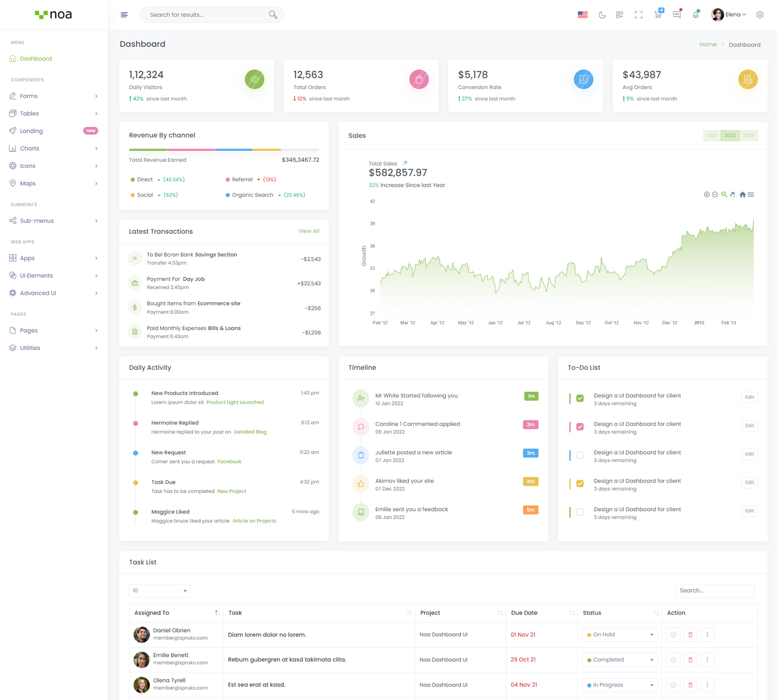Check the last To-Do item checkbox
This screenshot has height=700, width=777.
pos(580,512)
